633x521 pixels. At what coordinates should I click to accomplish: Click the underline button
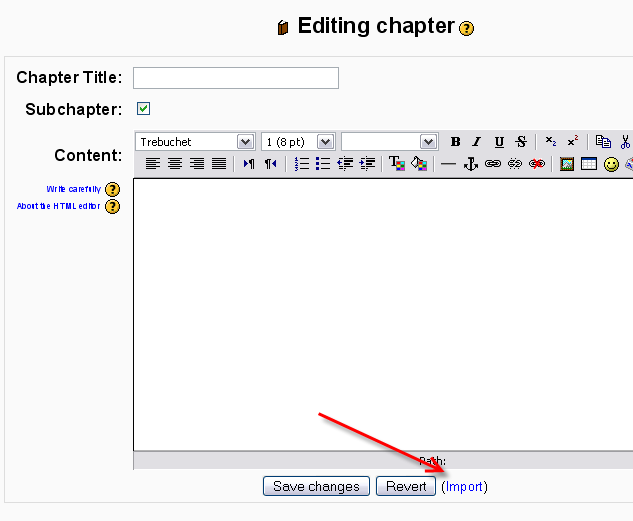499,142
